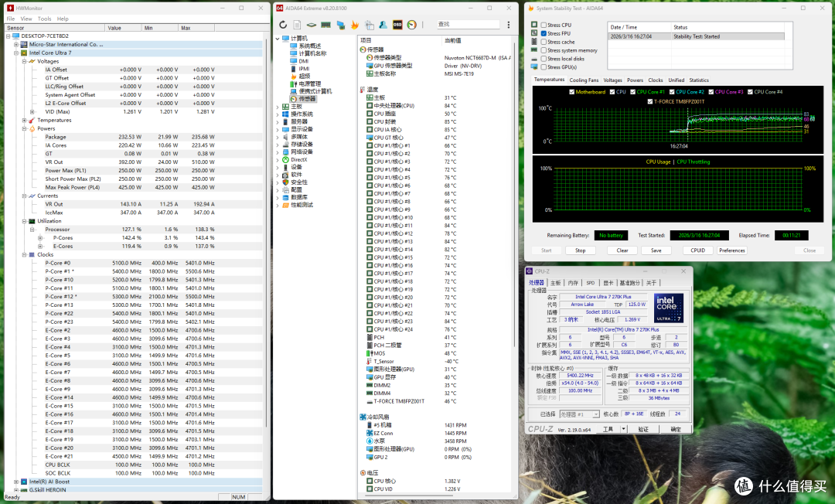Open the 处理器 #1 selection dropdown in CPU-Z
This screenshot has height=504, width=835.
coord(595,414)
